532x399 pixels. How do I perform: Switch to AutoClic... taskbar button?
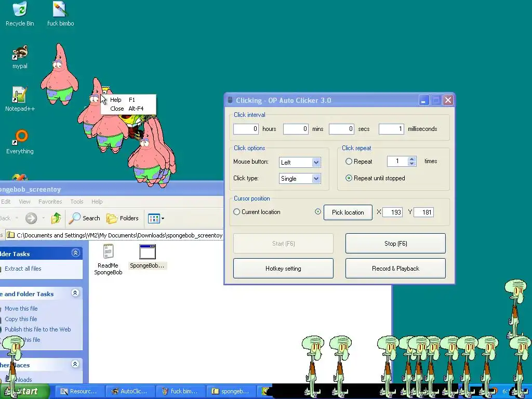(x=130, y=391)
